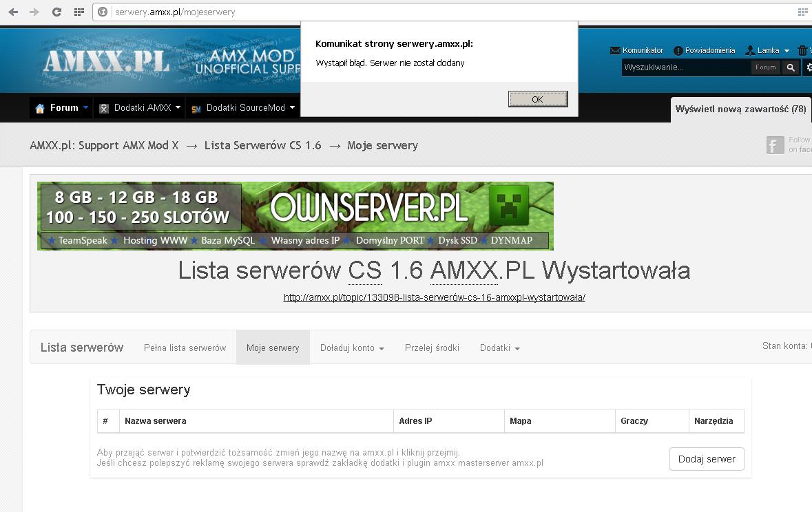Click the Twoje serwery heading

[143, 390]
